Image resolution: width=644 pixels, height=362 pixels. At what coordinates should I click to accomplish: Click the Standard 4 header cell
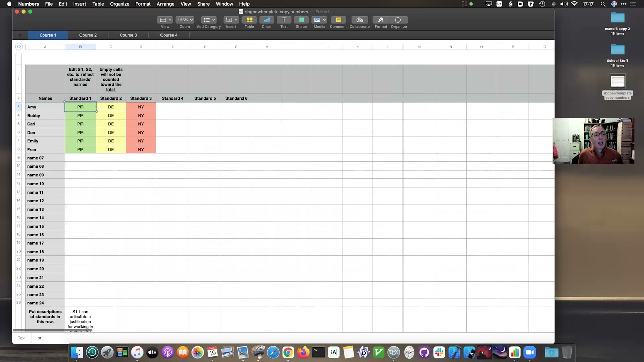coord(172,98)
